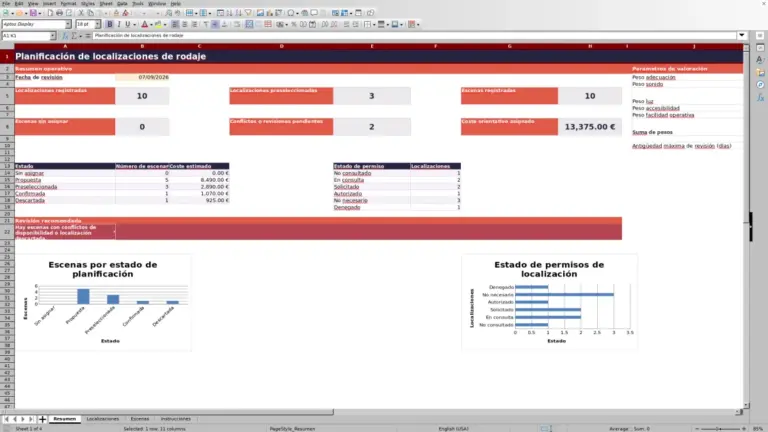768x432 pixels.
Task: Click the Preseleccionada link in the Estado table
Action: 36,187
